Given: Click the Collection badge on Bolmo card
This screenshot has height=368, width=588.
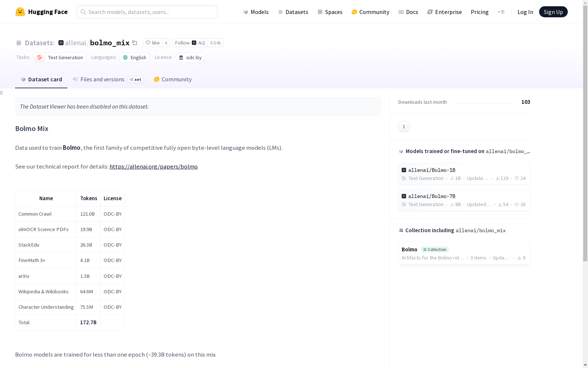Looking at the screenshot, I should [x=435, y=250].
